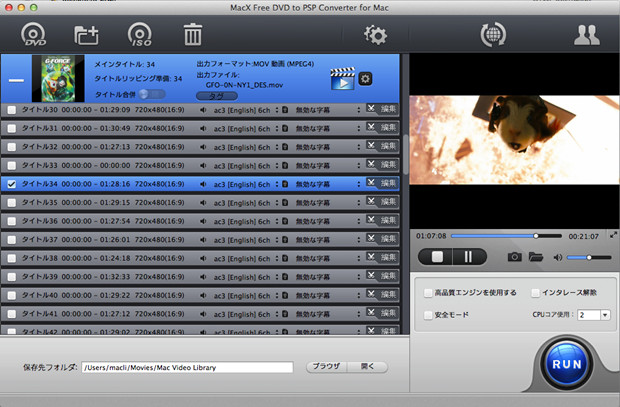Click the audio speaker icon in タイトル32 row
620x407 pixels.
coord(203,147)
